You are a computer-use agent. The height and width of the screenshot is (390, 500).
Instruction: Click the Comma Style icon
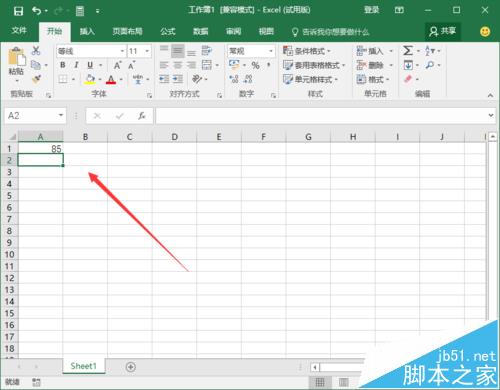tap(269, 65)
